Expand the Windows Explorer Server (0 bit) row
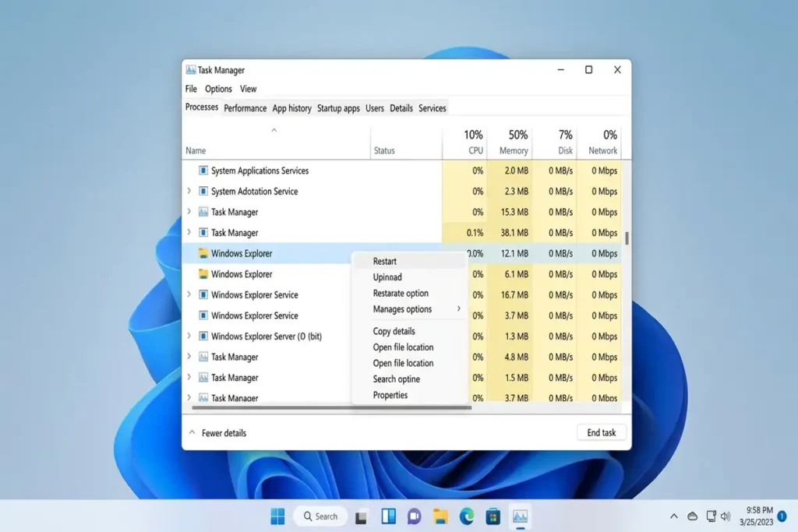798x532 pixels. tap(189, 336)
